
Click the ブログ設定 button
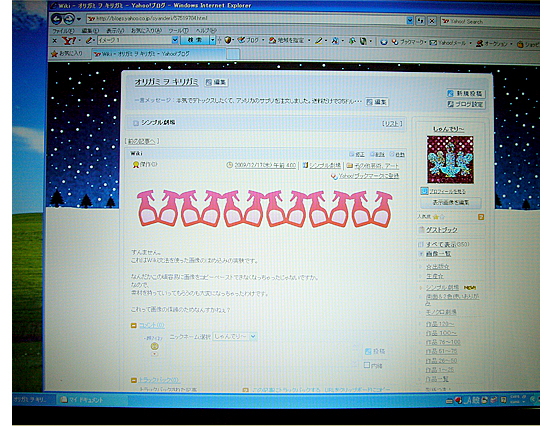(466, 104)
